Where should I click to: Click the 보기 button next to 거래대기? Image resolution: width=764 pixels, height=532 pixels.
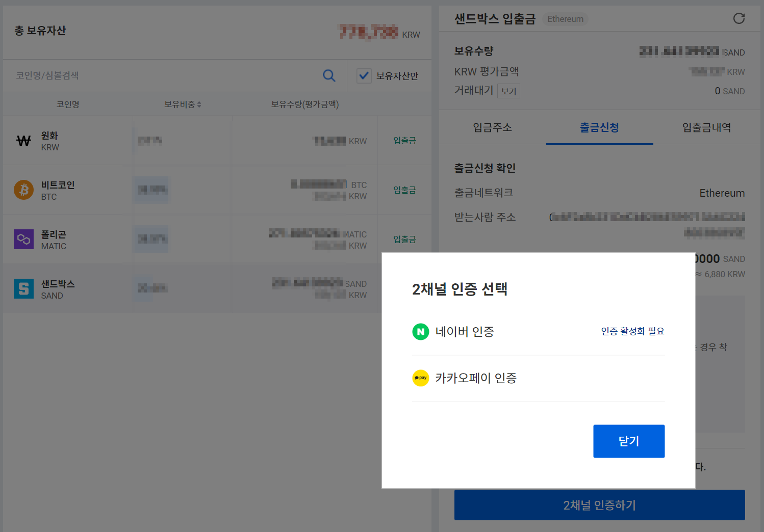(x=508, y=91)
